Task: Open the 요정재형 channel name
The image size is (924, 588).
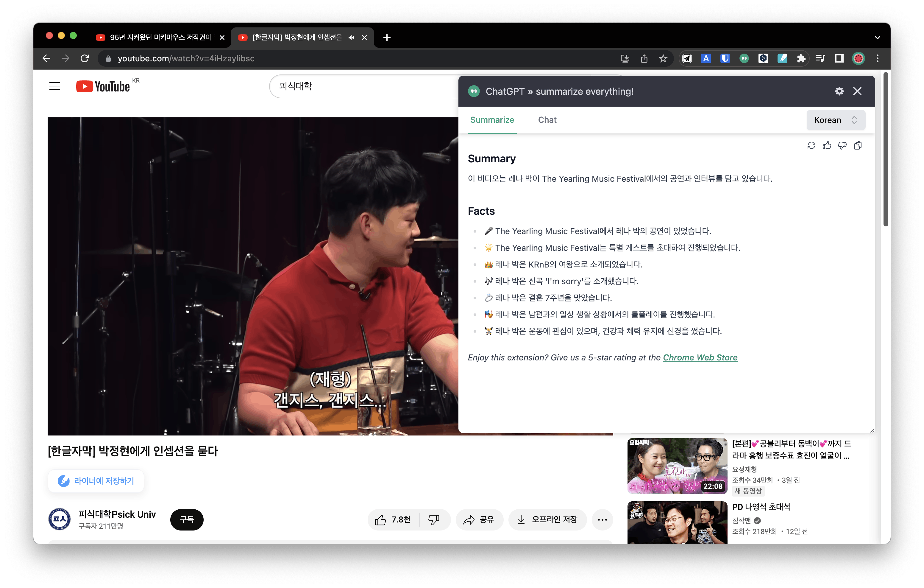Action: tap(744, 469)
